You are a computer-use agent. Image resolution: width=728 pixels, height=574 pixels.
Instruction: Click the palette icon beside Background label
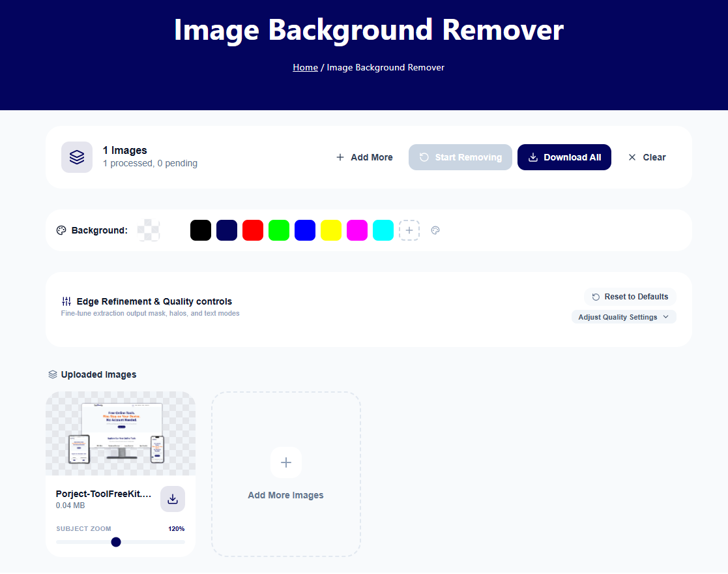click(x=61, y=230)
